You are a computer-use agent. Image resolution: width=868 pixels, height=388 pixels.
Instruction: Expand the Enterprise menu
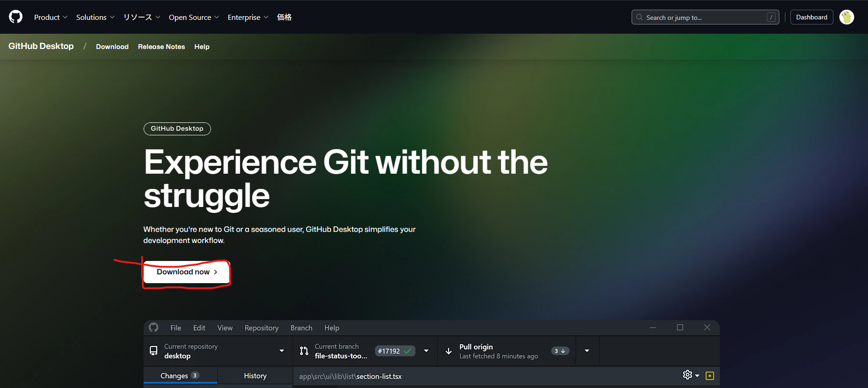click(248, 17)
